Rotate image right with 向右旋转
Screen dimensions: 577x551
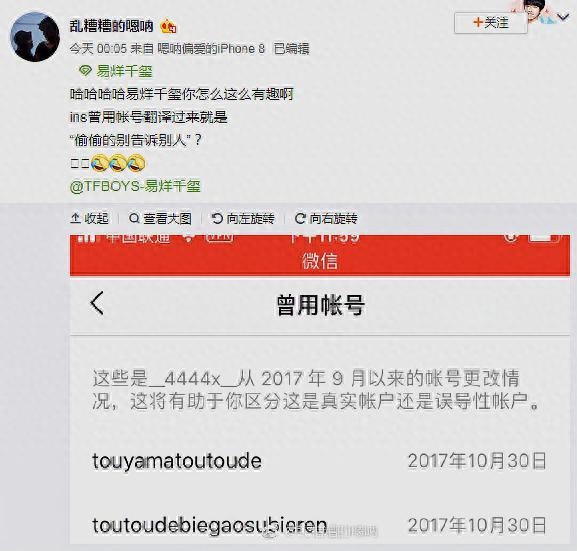click(x=326, y=219)
